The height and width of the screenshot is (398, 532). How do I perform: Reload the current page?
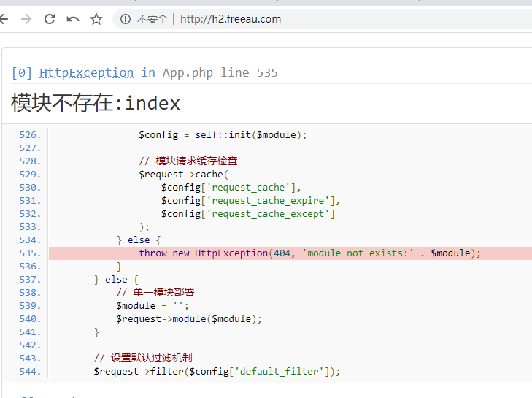(x=50, y=19)
